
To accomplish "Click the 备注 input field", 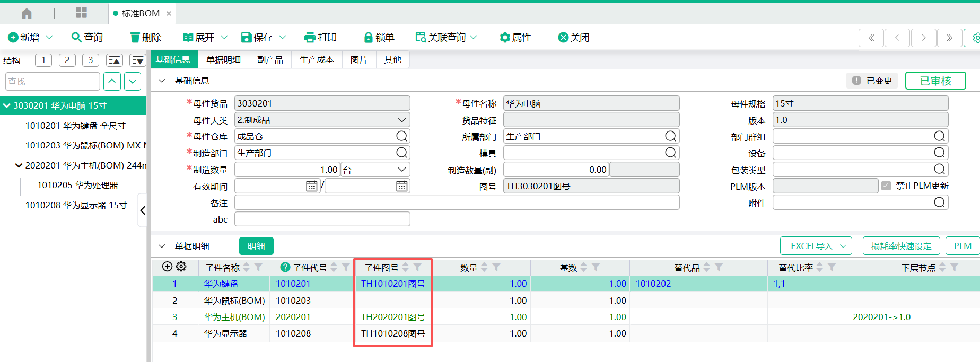I will pyautogui.click(x=456, y=202).
